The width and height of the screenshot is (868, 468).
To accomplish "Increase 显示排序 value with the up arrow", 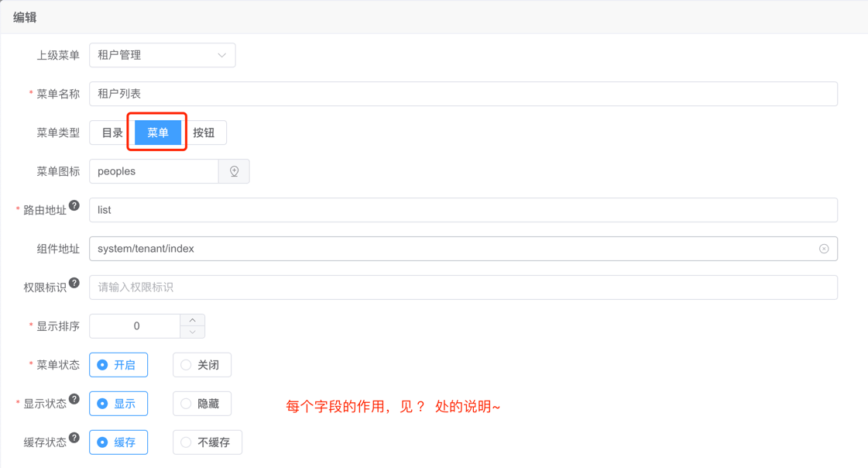I will point(193,320).
